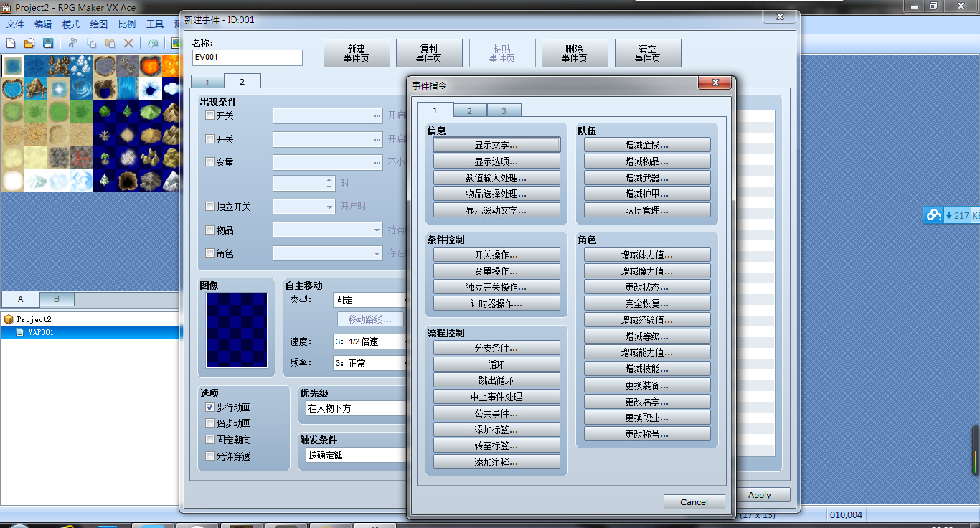Select the dark cave hole tile
The height and width of the screenshot is (528, 980).
(x=128, y=181)
